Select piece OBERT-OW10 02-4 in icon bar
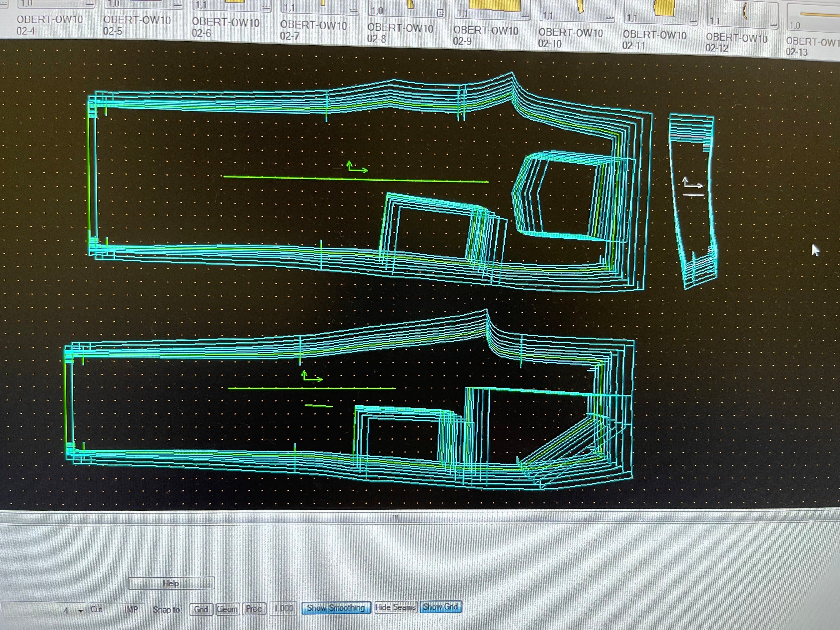Viewport: 840px width, 630px height. [x=49, y=25]
